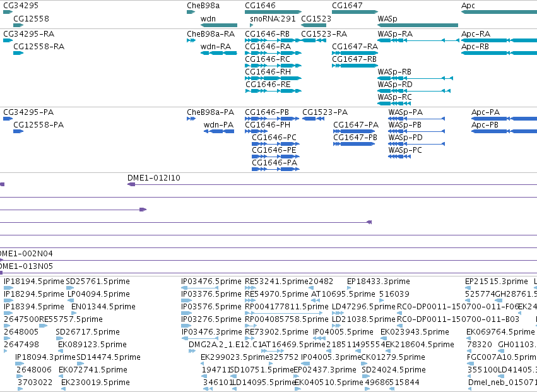Screen dimensions: 537x392
Task: Click the snoRNA:291 feature label
Action: pos(273,18)
